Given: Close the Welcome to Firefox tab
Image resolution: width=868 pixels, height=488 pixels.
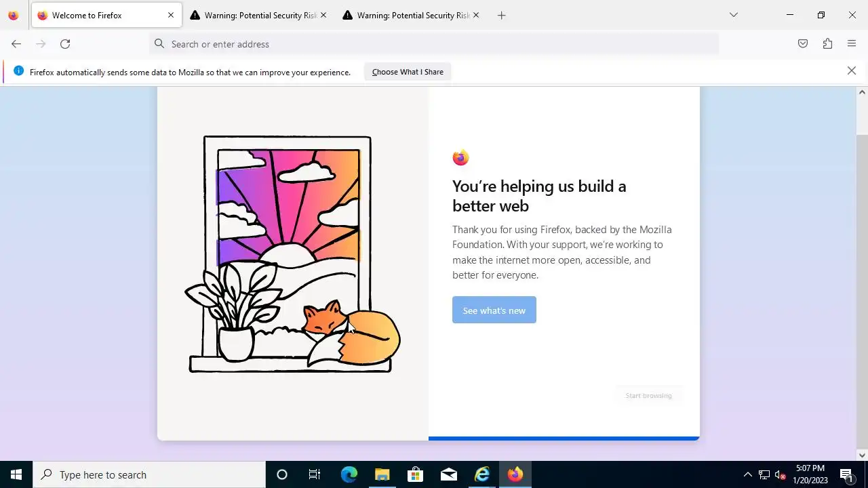Looking at the screenshot, I should [171, 15].
